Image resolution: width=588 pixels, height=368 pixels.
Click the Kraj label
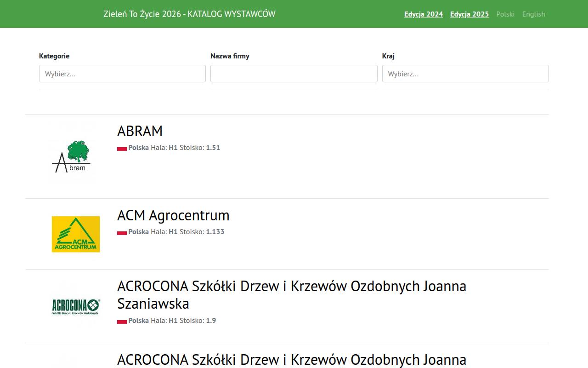pyautogui.click(x=388, y=56)
